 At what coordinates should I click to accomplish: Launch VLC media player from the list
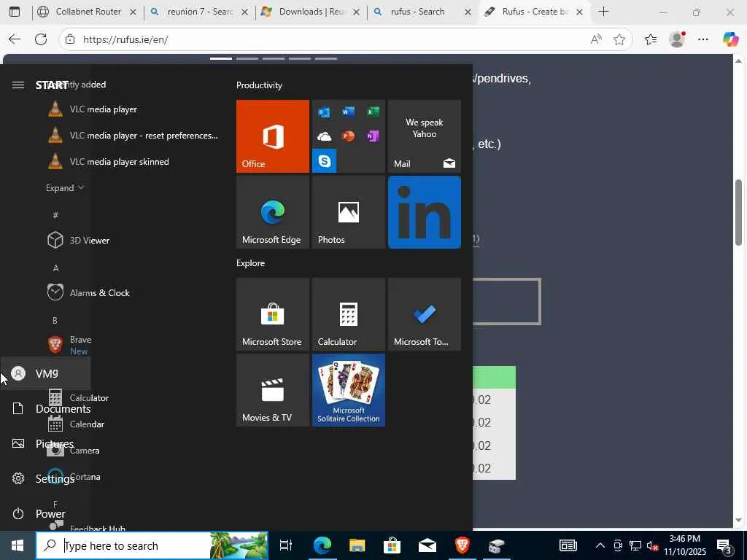point(133,109)
